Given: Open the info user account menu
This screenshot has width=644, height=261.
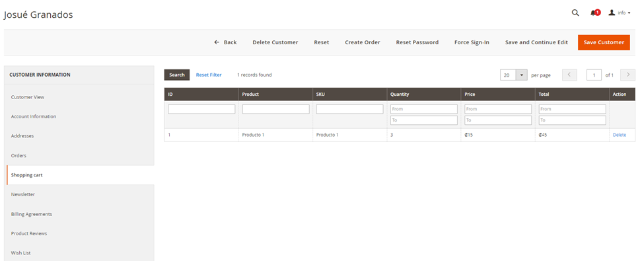Looking at the screenshot, I should pos(620,13).
